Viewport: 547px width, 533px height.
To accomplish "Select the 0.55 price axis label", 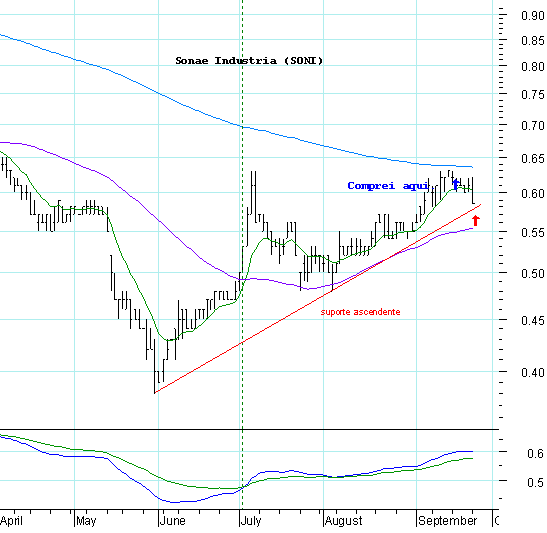I will coord(533,233).
